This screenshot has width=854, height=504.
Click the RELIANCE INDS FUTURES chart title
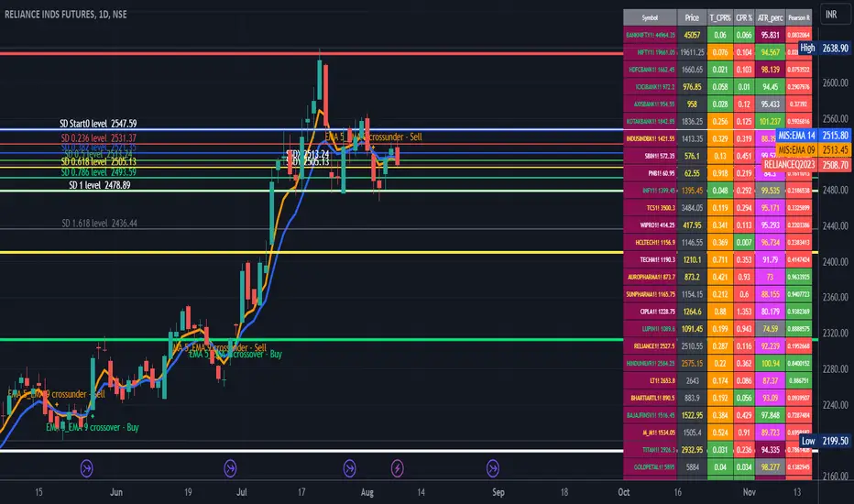(x=65, y=15)
